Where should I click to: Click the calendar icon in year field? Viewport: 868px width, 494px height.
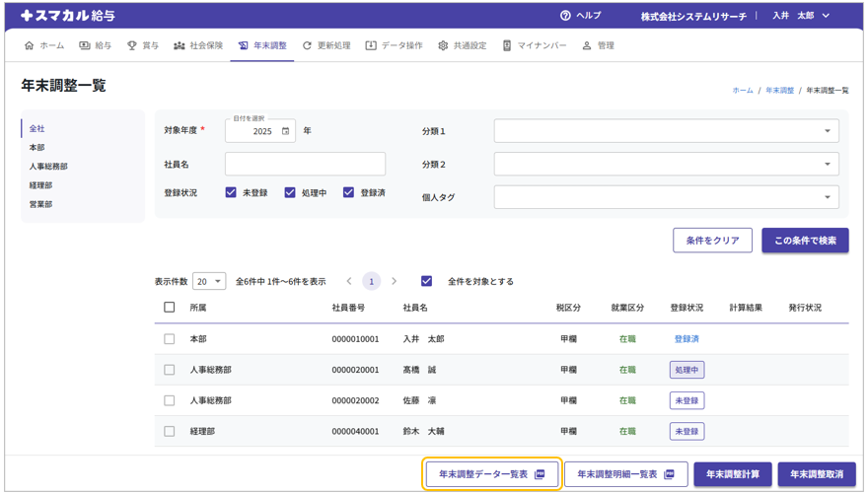(286, 131)
